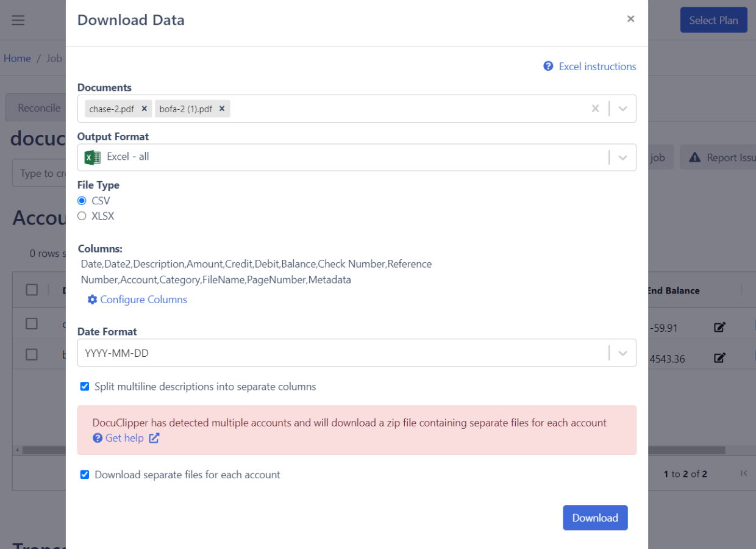Open the Excel instructions link
The width and height of the screenshot is (756, 549).
click(x=597, y=66)
